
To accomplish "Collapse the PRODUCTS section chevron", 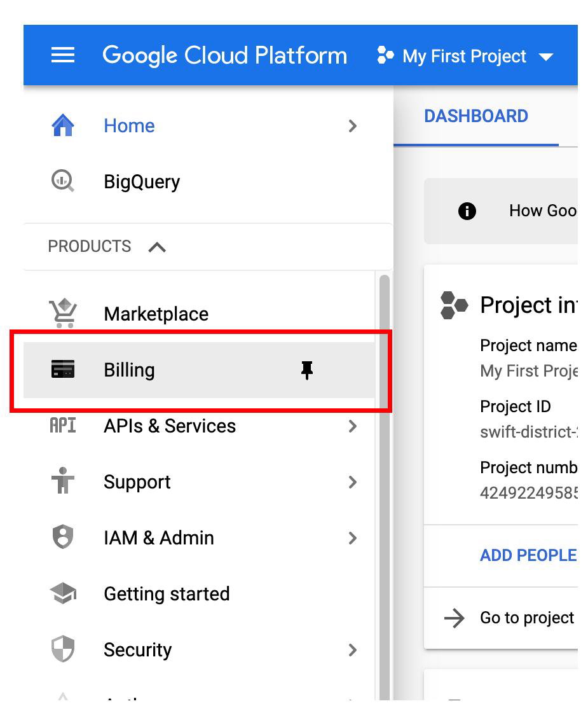I will click(x=157, y=247).
